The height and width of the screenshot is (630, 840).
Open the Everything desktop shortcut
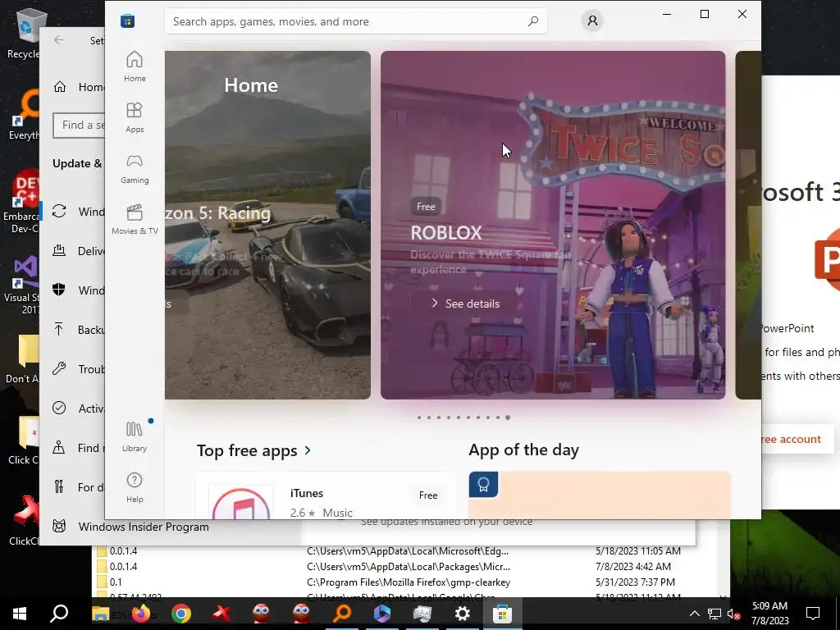point(24,115)
